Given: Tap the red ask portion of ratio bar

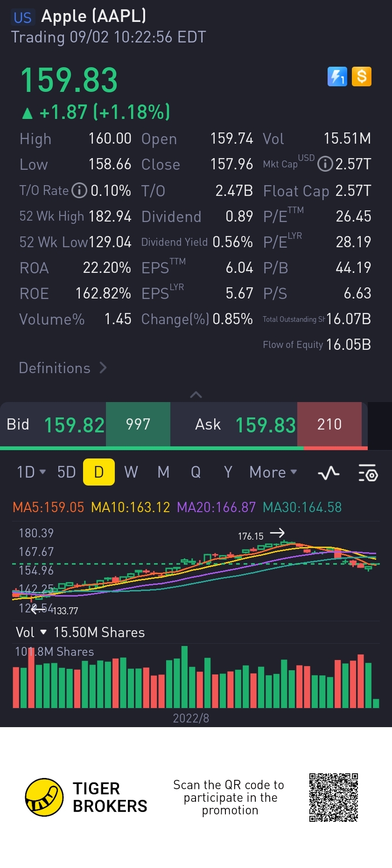Looking at the screenshot, I should click(336, 448).
